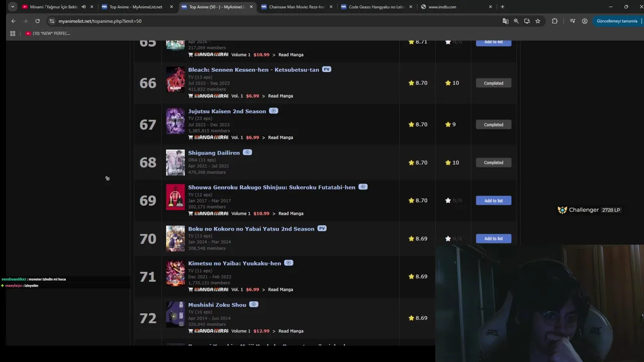Open the translate page icon
This screenshot has width=644, height=362.
505,21
